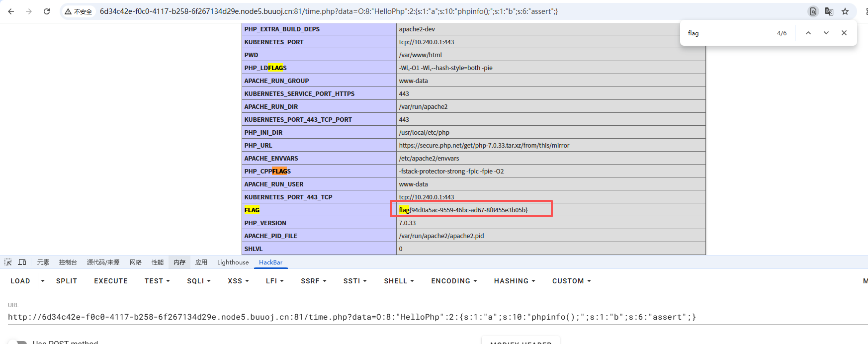The image size is (868, 344).
Task: Open the 性能 tab
Action: 158,262
